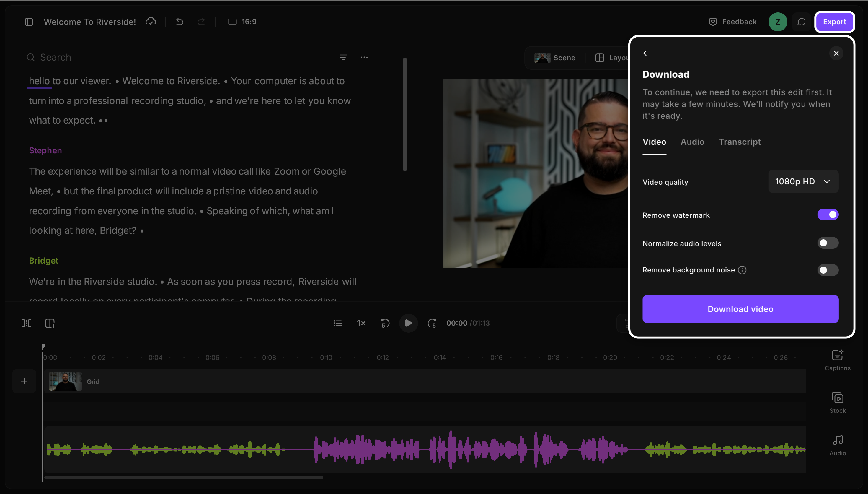Open the Audio panel icon in sidebar
868x494 pixels.
(838, 446)
